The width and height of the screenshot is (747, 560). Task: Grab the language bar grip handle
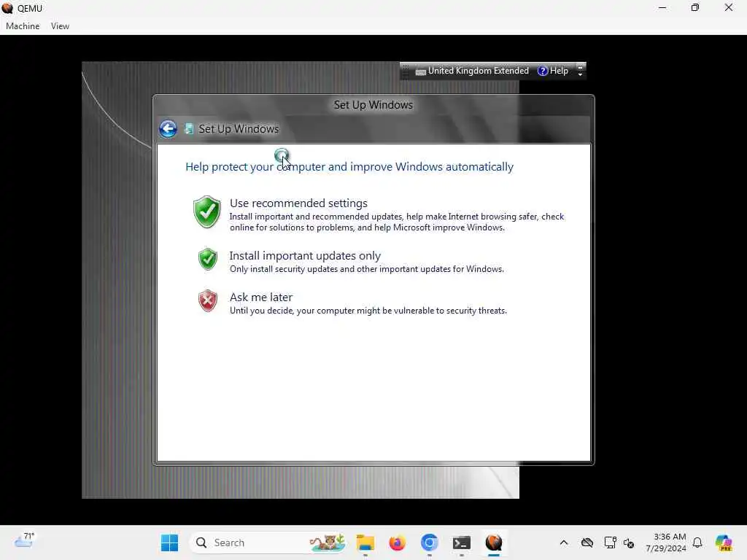pyautogui.click(x=406, y=71)
